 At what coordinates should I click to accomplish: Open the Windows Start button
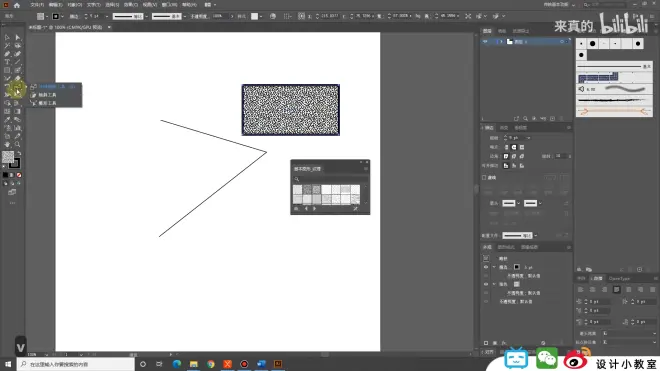pos(8,364)
